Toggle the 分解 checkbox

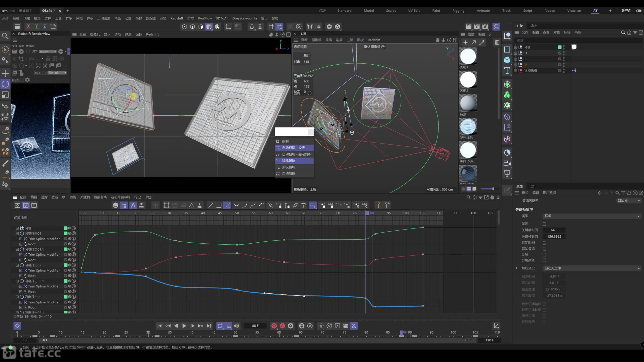544,255
